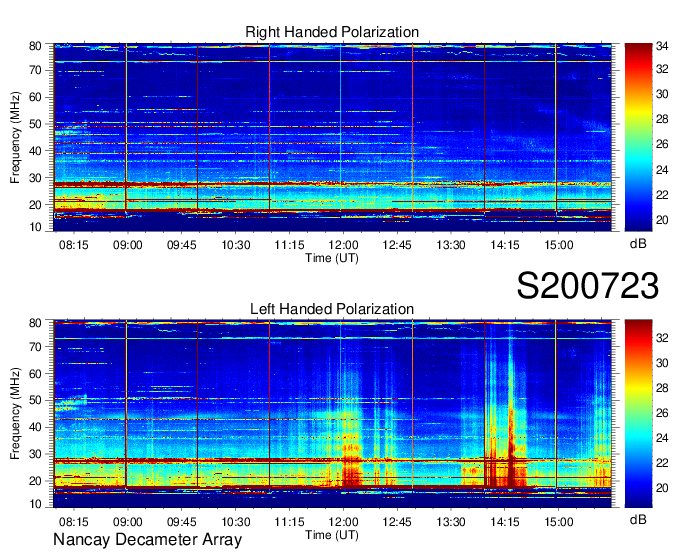Click the "dB" label under Right Handed color bar

click(x=638, y=244)
